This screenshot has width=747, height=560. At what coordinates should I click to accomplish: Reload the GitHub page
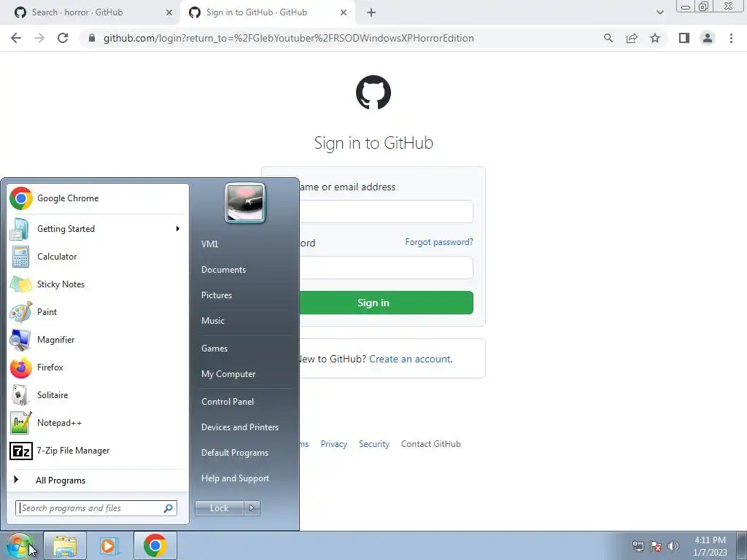(63, 38)
